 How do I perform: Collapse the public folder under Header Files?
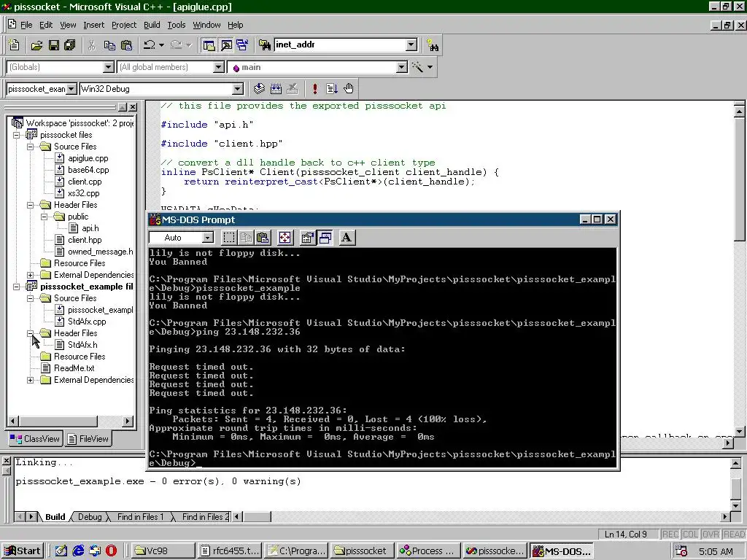44,217
